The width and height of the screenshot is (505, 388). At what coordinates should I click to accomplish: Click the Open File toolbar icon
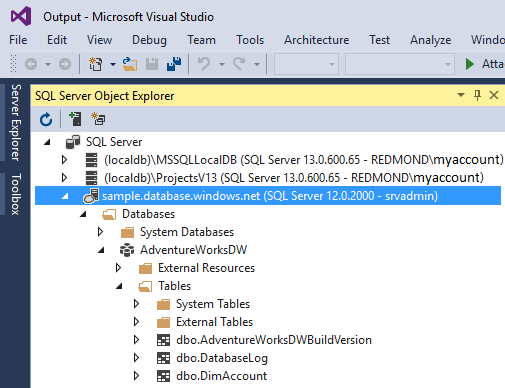tap(130, 64)
